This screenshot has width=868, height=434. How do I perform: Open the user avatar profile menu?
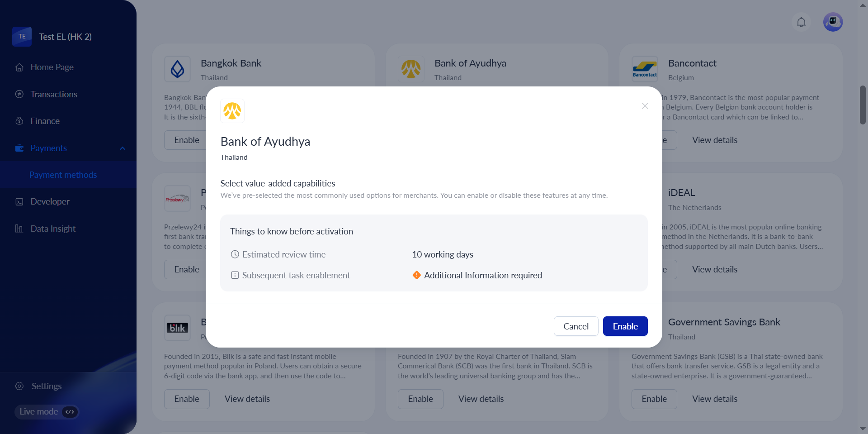tap(833, 22)
